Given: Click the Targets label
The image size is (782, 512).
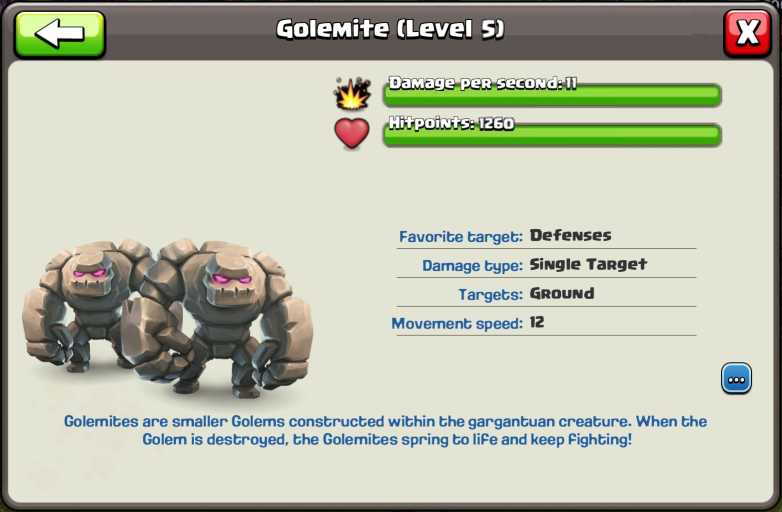Looking at the screenshot, I should coord(490,295).
